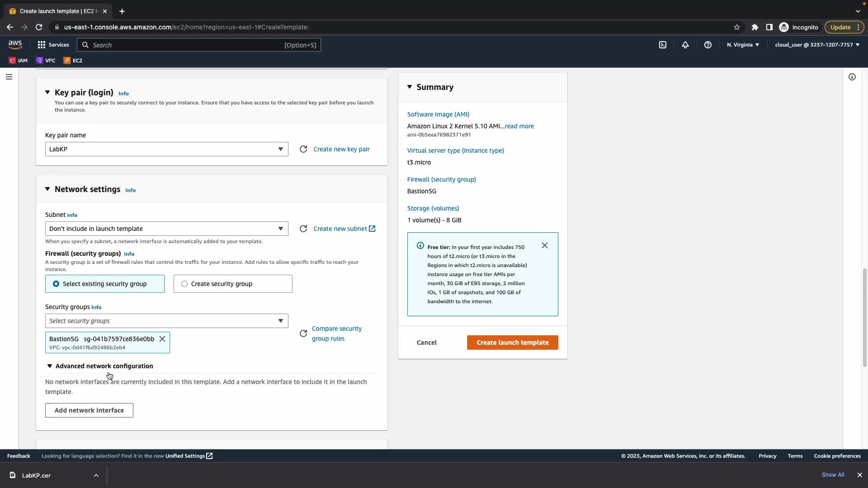Choose Create security group option
Image resolution: width=868 pixels, height=488 pixels.
point(184,284)
